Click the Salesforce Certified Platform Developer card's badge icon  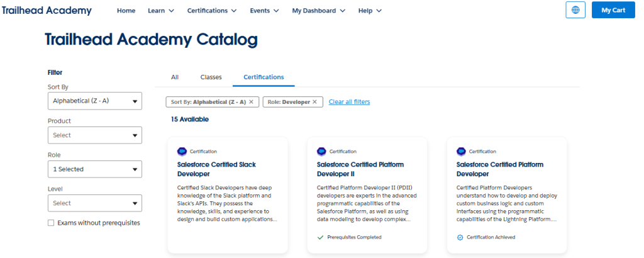pyautogui.click(x=461, y=152)
